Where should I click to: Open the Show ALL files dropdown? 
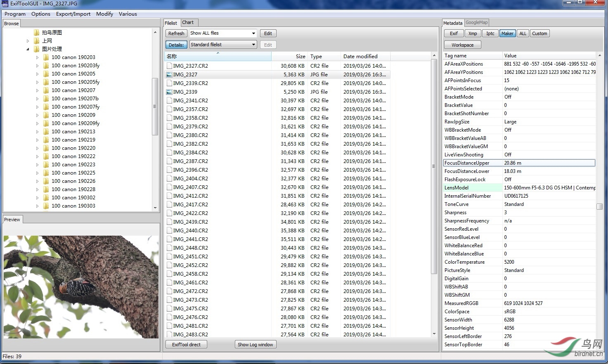223,33
